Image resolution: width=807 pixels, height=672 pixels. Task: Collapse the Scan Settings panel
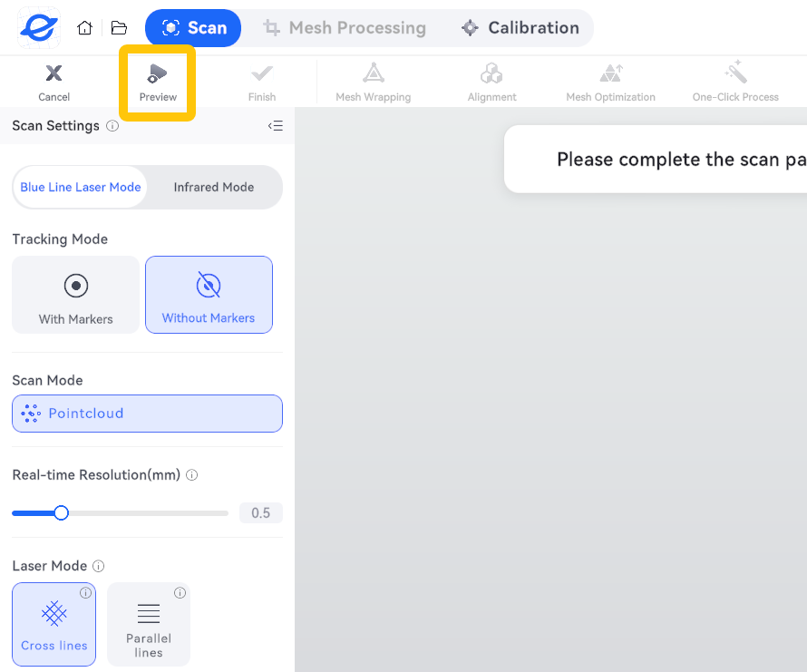coord(276,126)
